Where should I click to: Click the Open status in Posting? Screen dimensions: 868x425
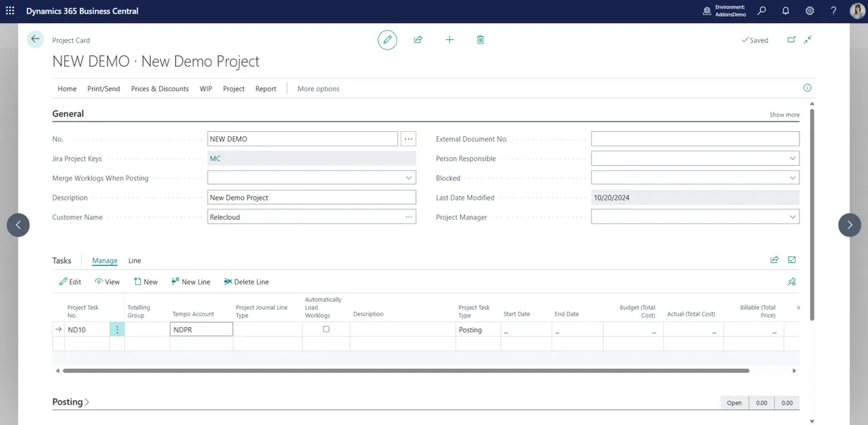[x=734, y=403]
